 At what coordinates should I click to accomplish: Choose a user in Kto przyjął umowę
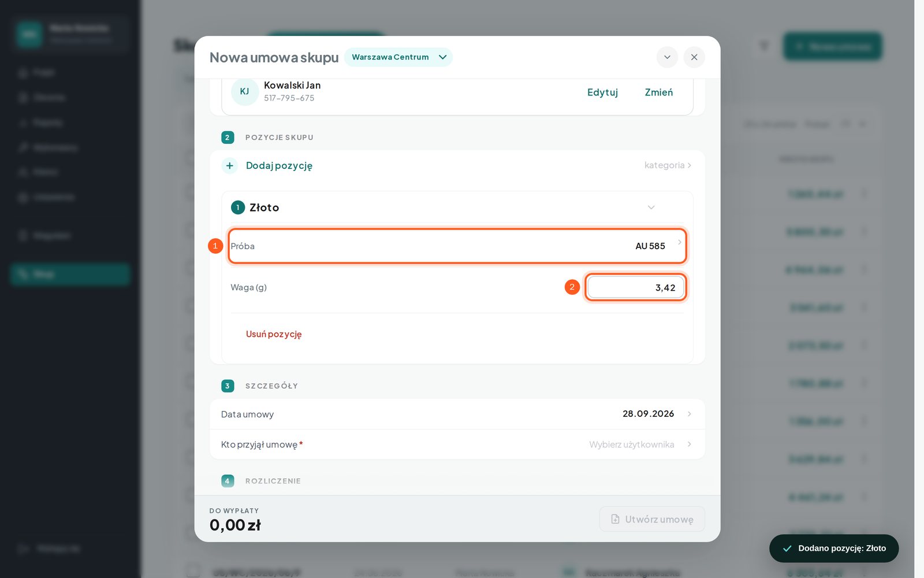point(457,444)
